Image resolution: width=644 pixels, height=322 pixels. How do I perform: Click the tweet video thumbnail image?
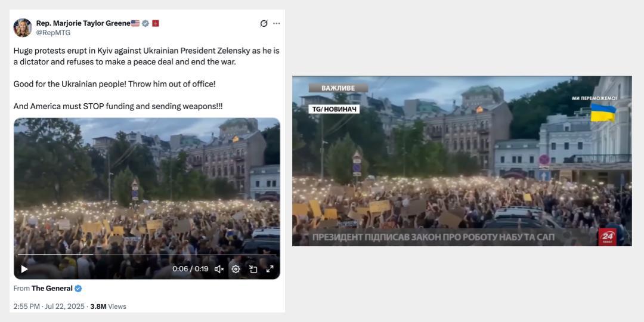(x=147, y=199)
